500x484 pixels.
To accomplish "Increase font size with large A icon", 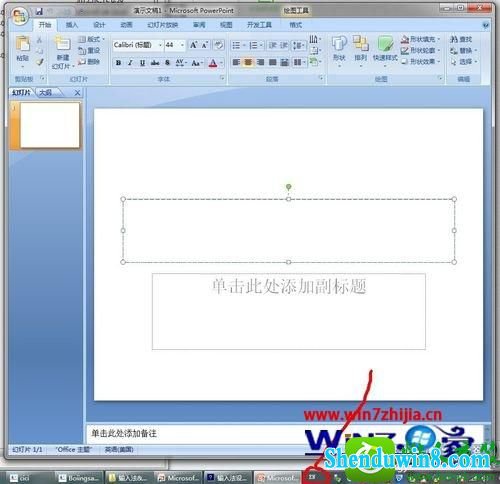I will coord(193,45).
